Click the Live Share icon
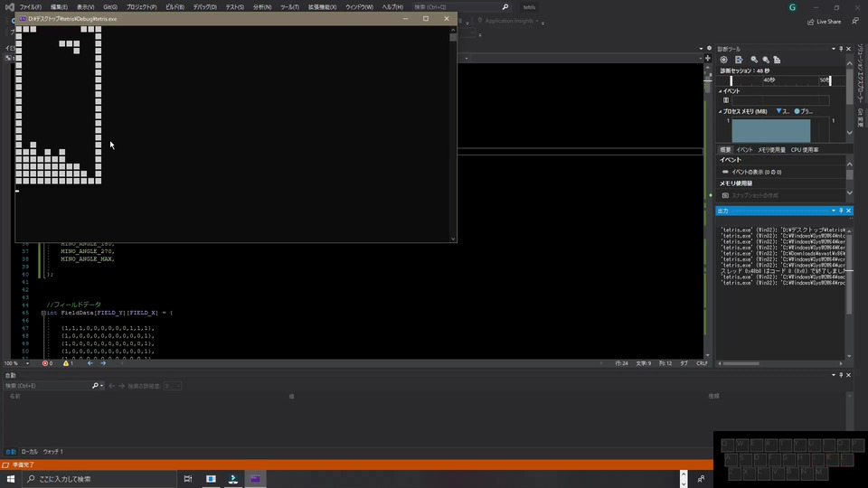The height and width of the screenshot is (488, 868). tap(810, 22)
